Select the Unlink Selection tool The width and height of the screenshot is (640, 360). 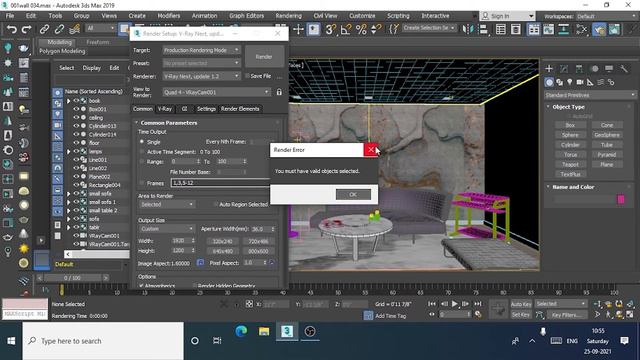[59, 29]
